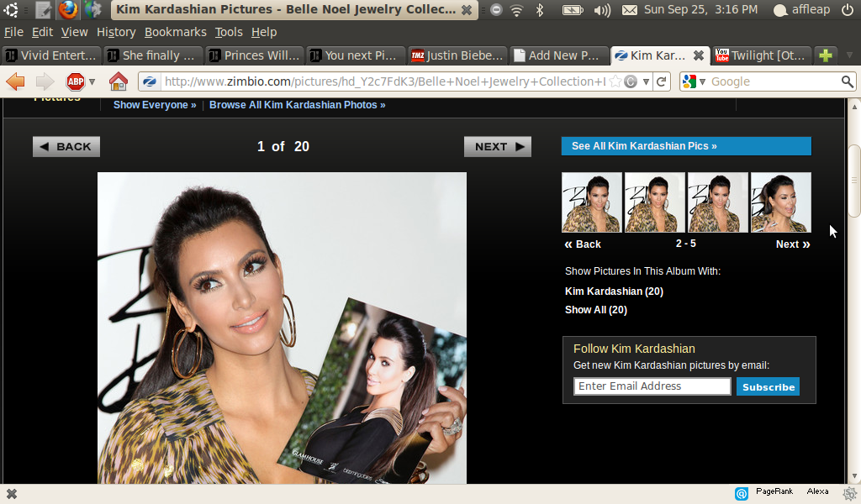Open the sound volume indicator
Image resolution: width=861 pixels, height=504 pixels.
602,10
